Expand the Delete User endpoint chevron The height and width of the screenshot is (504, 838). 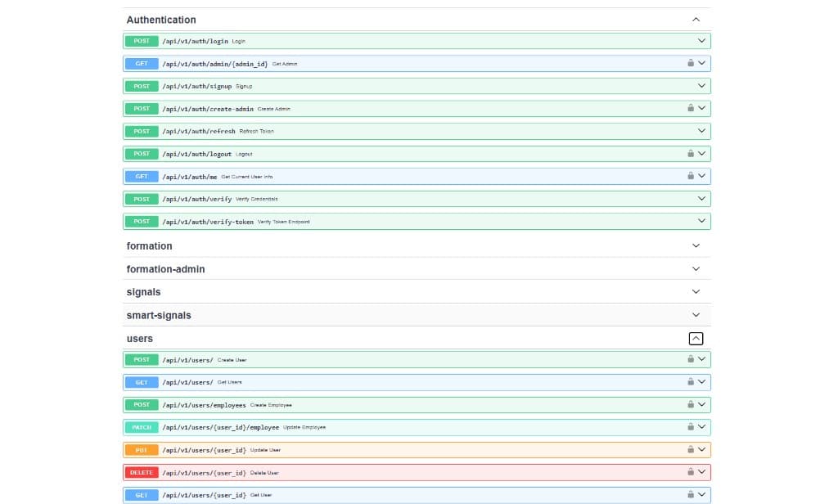tap(701, 472)
